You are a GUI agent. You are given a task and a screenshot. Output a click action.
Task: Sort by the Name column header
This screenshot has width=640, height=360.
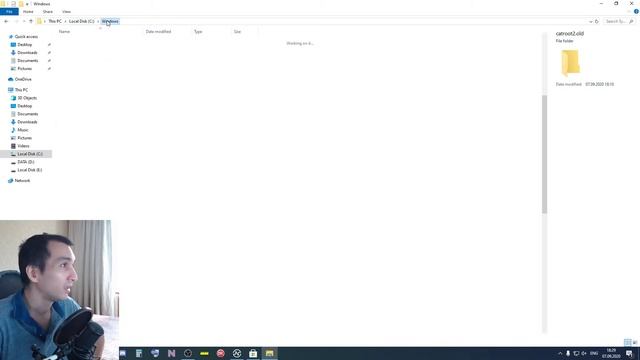pyautogui.click(x=64, y=31)
